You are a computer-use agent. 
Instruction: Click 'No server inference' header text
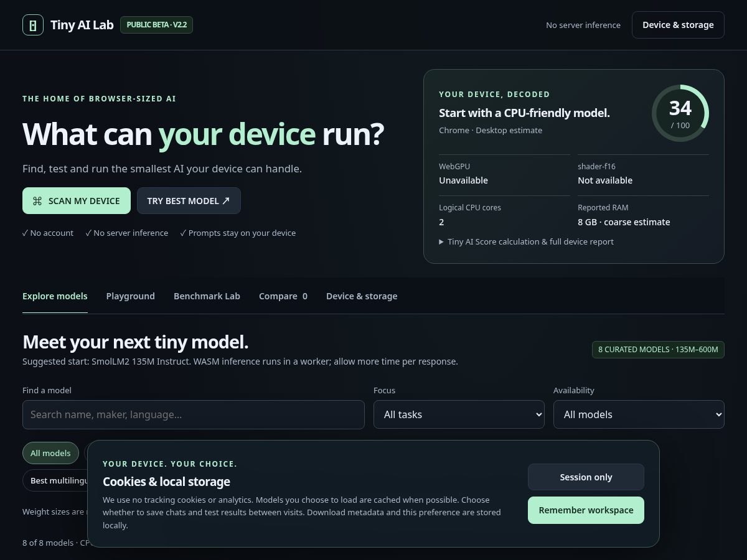click(583, 25)
